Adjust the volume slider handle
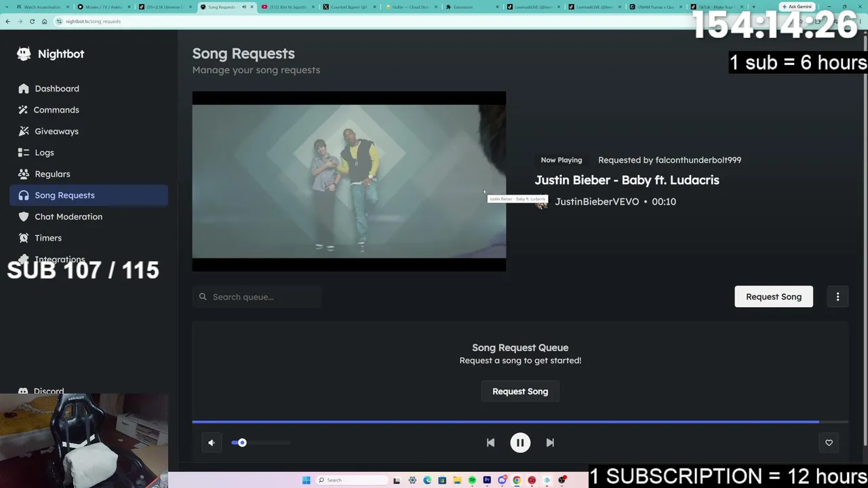 pyautogui.click(x=242, y=443)
